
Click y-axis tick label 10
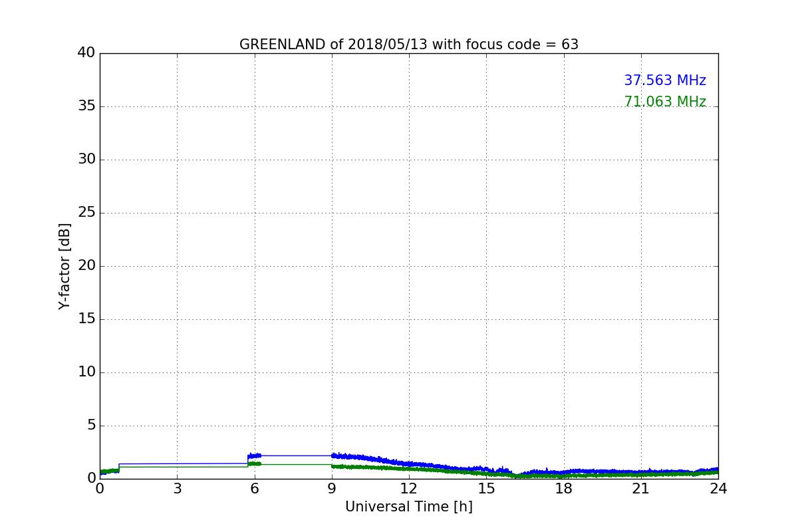pos(86,372)
